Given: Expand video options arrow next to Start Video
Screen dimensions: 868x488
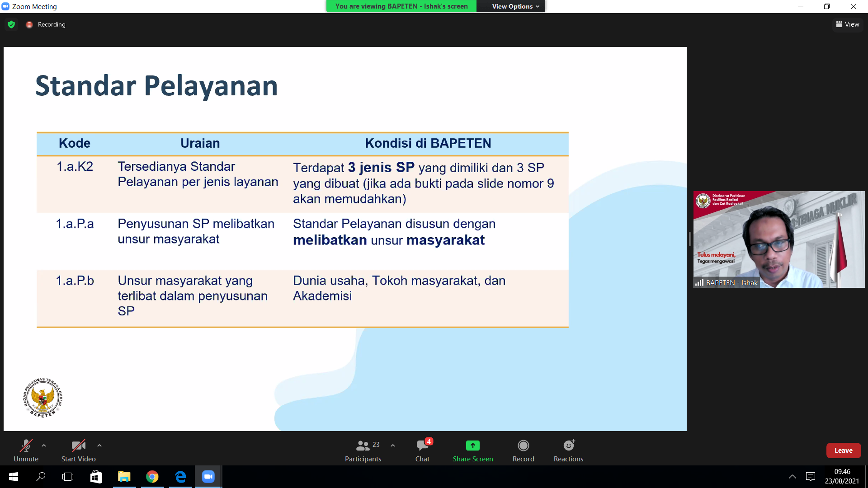Looking at the screenshot, I should coord(99,446).
